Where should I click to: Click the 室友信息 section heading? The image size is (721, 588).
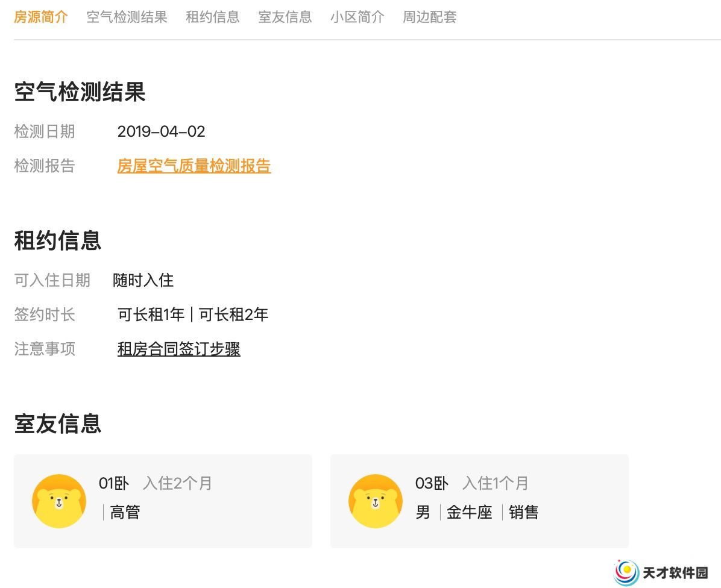(58, 424)
